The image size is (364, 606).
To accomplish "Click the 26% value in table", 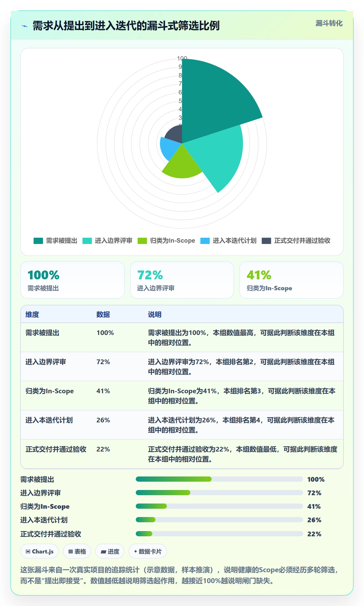I will tap(103, 420).
